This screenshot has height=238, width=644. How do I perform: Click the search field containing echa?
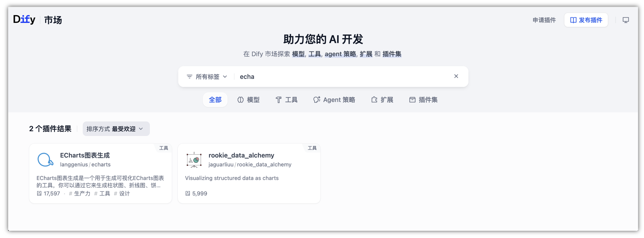coord(344,77)
